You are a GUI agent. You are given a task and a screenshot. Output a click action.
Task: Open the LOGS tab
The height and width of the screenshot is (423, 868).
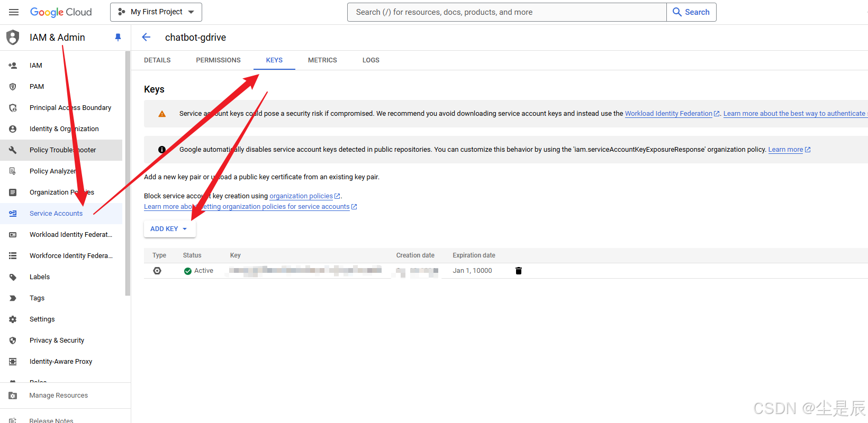click(x=370, y=60)
